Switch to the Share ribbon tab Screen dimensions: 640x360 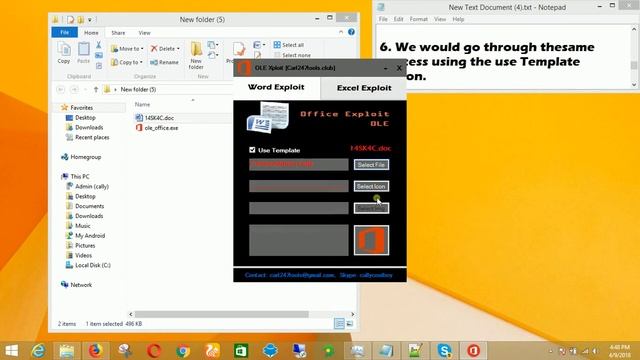pos(118,33)
